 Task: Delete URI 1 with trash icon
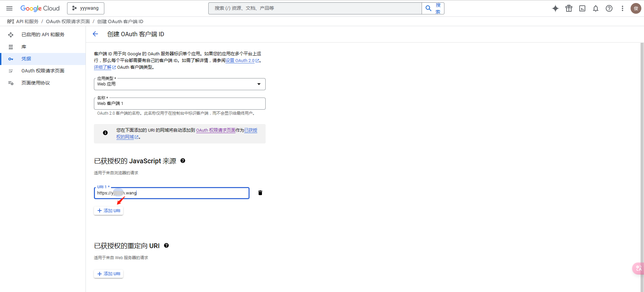[260, 193]
